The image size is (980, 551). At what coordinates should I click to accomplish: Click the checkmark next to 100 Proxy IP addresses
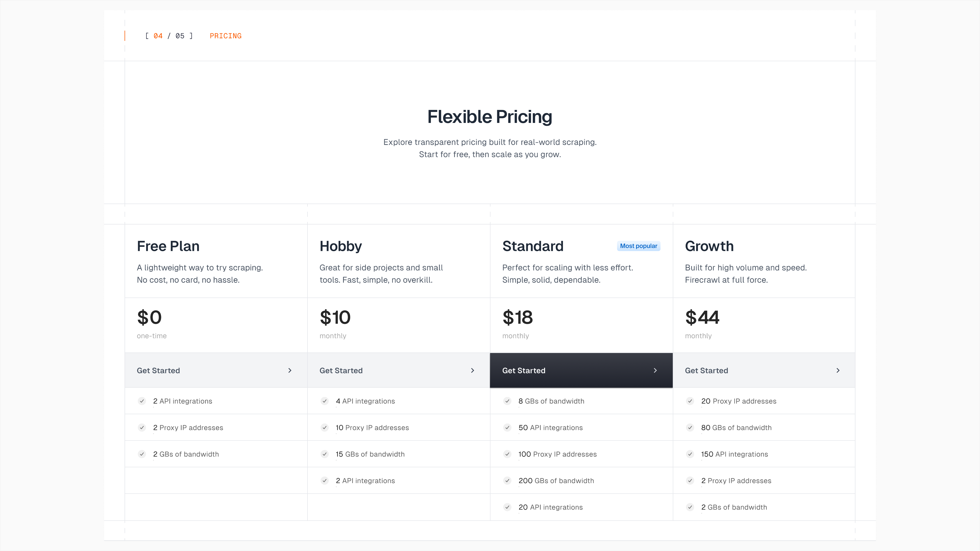pyautogui.click(x=507, y=454)
